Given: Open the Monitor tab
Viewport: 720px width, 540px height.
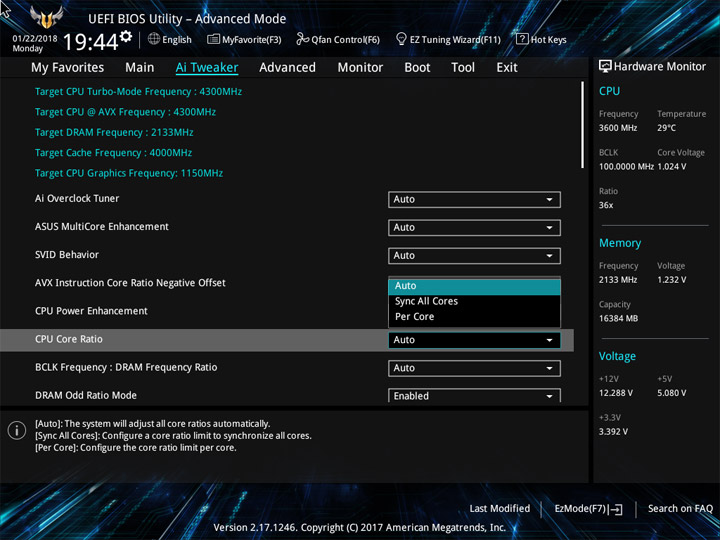Looking at the screenshot, I should [x=360, y=68].
